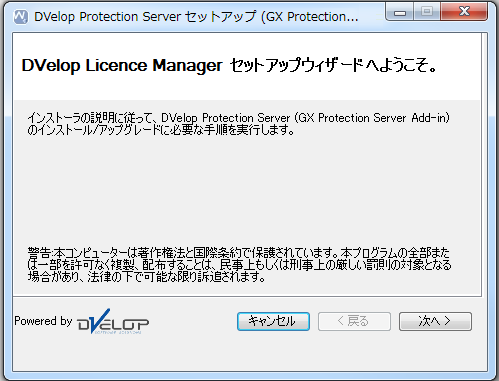
Task: Click the empty area below the button row
Action: point(247,352)
